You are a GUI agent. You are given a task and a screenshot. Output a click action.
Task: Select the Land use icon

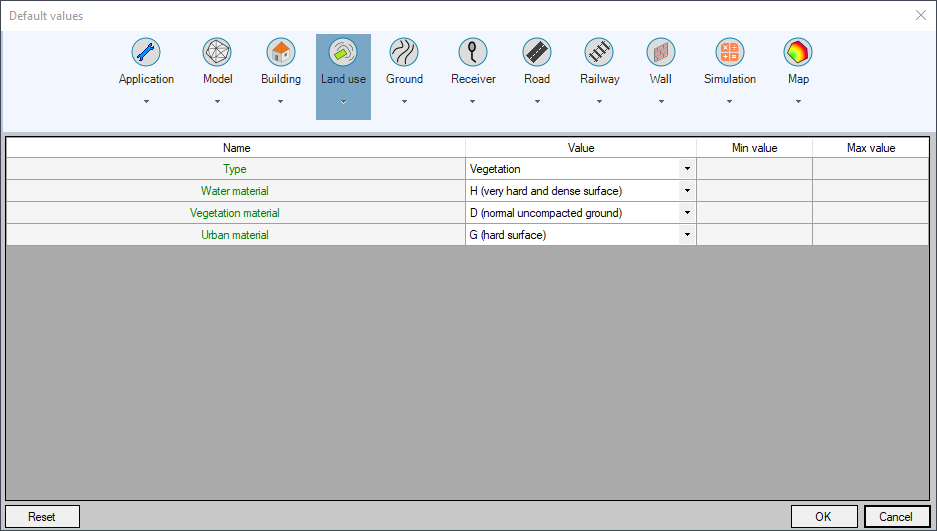[x=343, y=53]
